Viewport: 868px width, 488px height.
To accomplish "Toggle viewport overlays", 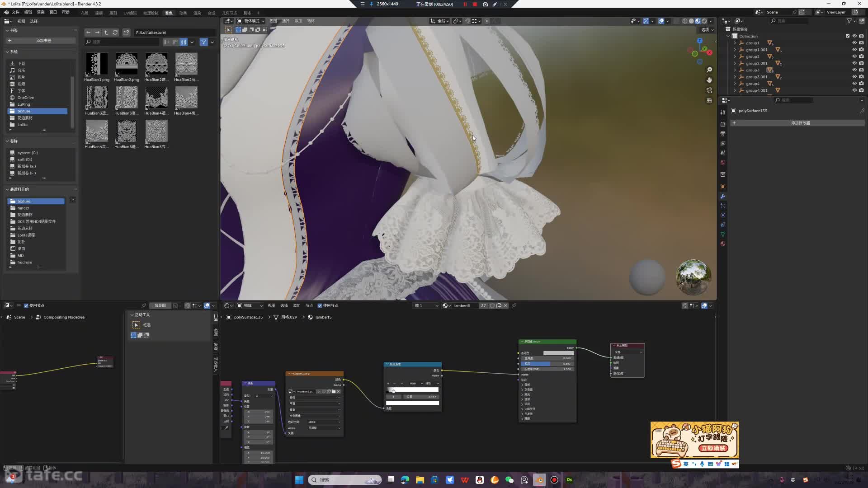I will pos(661,21).
